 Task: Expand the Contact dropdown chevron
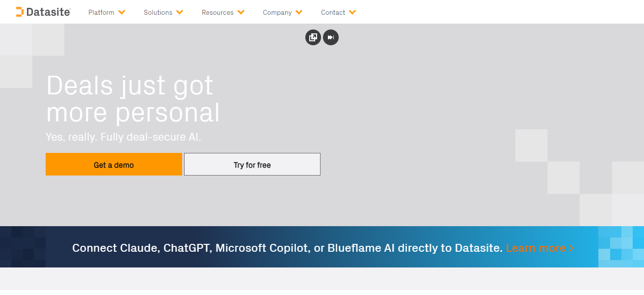click(352, 12)
